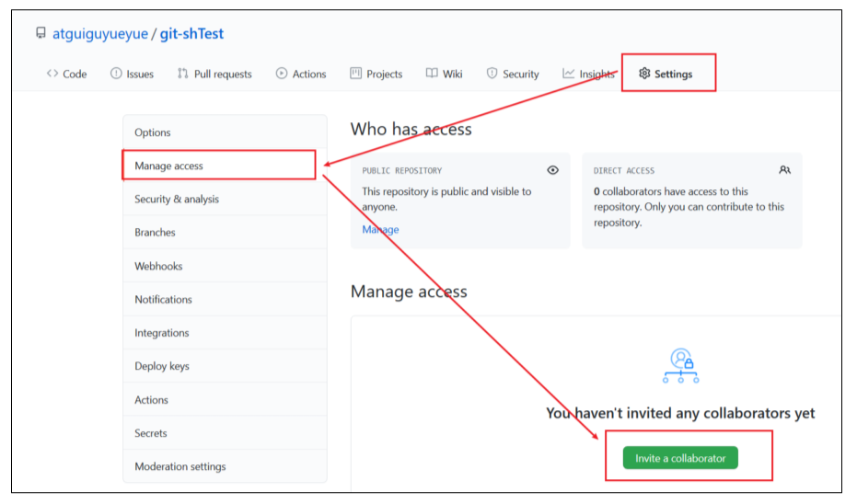The image size is (857, 504).
Task: Open Webhooks settings
Action: point(226,266)
